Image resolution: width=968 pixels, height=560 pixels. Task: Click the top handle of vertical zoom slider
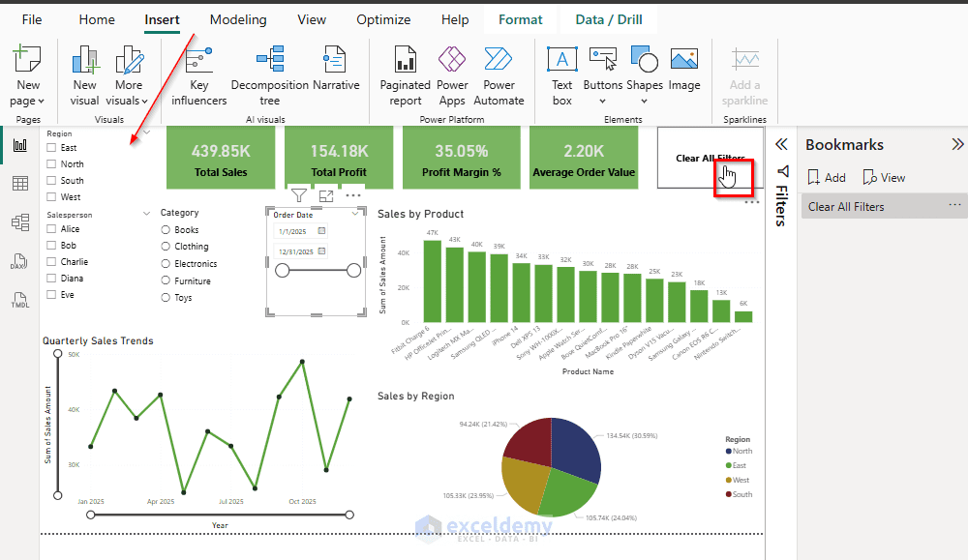coord(58,353)
